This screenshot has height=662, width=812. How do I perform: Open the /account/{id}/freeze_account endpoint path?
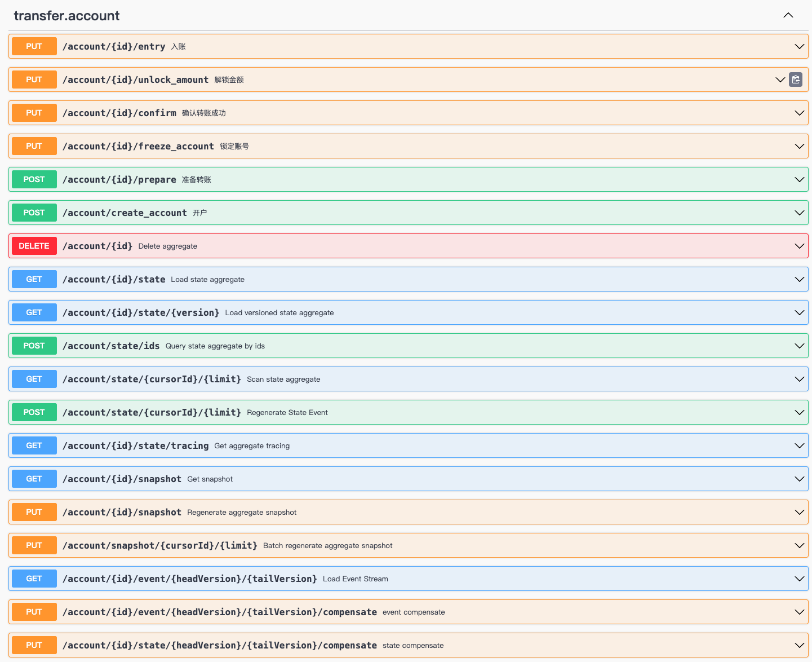(138, 146)
